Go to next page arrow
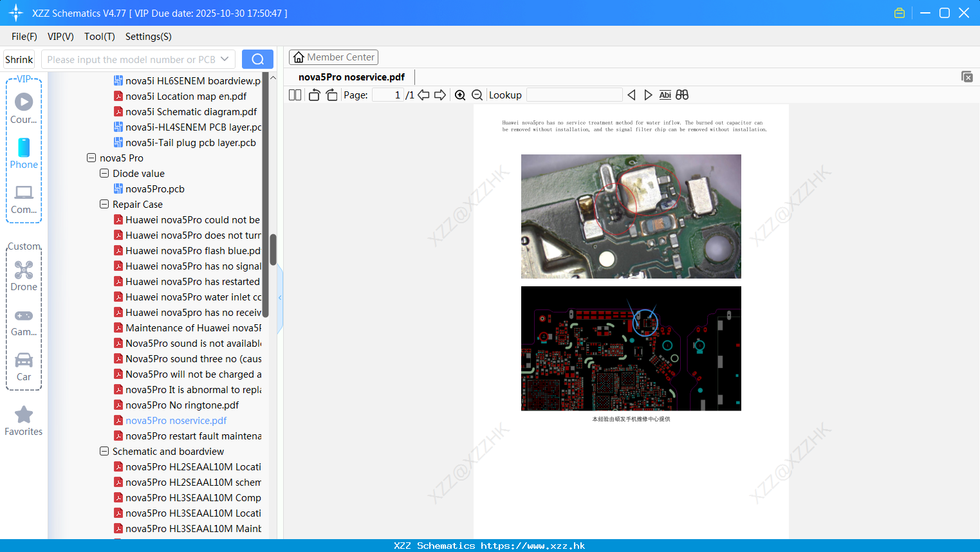Viewport: 980px width, 552px height. click(440, 95)
